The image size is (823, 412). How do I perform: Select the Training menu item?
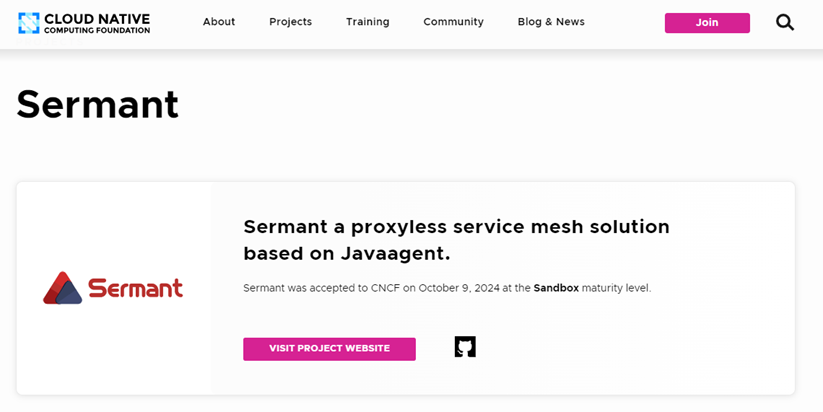point(367,22)
